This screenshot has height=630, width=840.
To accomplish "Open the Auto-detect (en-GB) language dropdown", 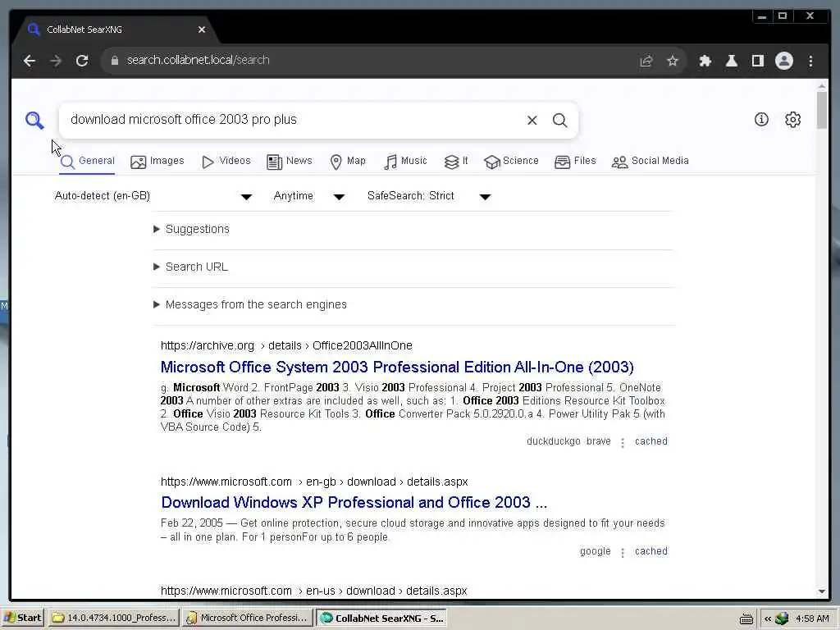I will [x=153, y=196].
